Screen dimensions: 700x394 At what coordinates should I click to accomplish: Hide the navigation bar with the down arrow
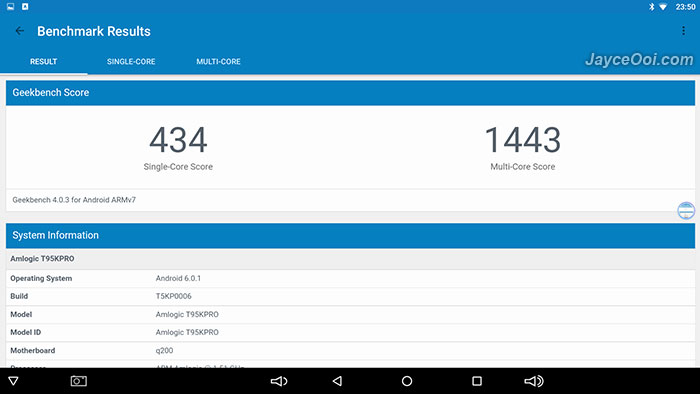click(x=13, y=381)
